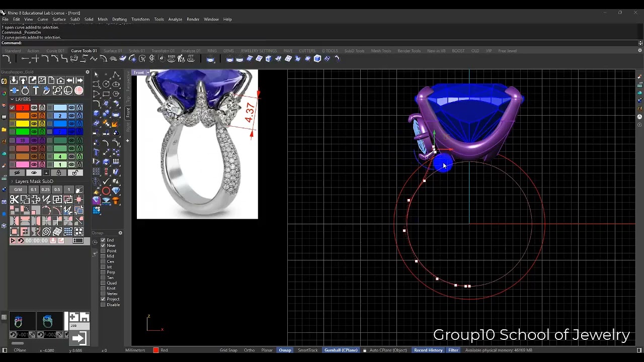Click the play timer icon
644x362 pixels.
(13, 241)
